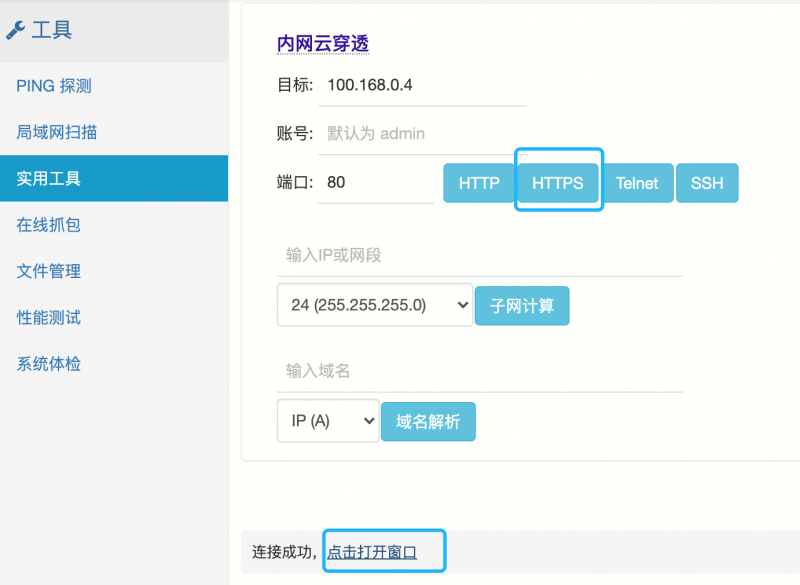The width and height of the screenshot is (800, 585).
Task: Click the Telnet button
Action: [x=637, y=183]
